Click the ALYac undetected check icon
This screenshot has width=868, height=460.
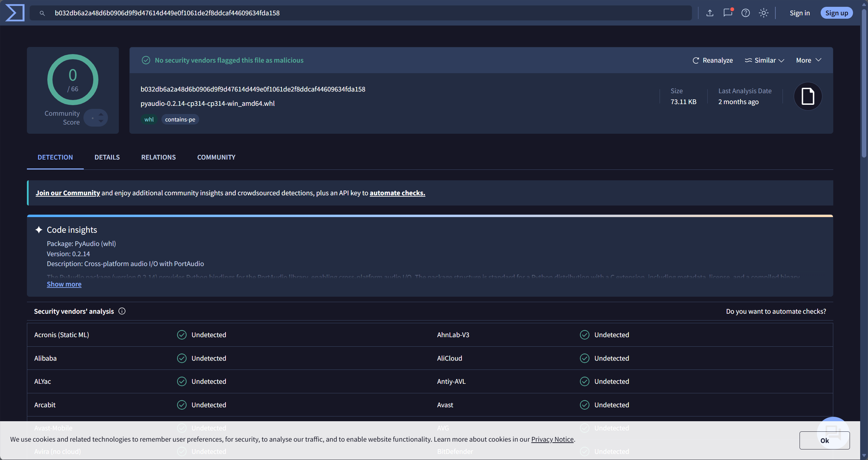click(182, 381)
